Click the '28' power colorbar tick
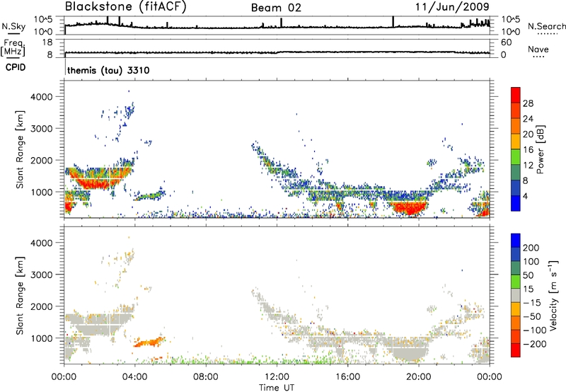The image size is (566, 392). [x=528, y=103]
